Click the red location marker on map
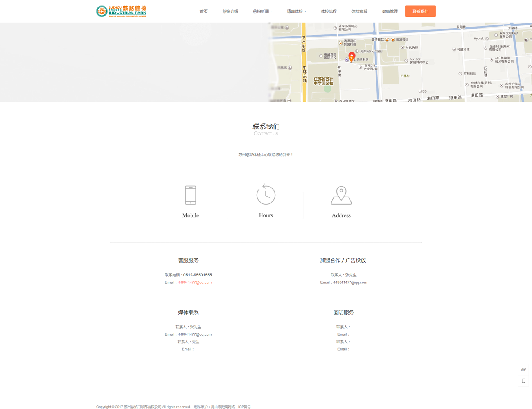 tap(352, 57)
